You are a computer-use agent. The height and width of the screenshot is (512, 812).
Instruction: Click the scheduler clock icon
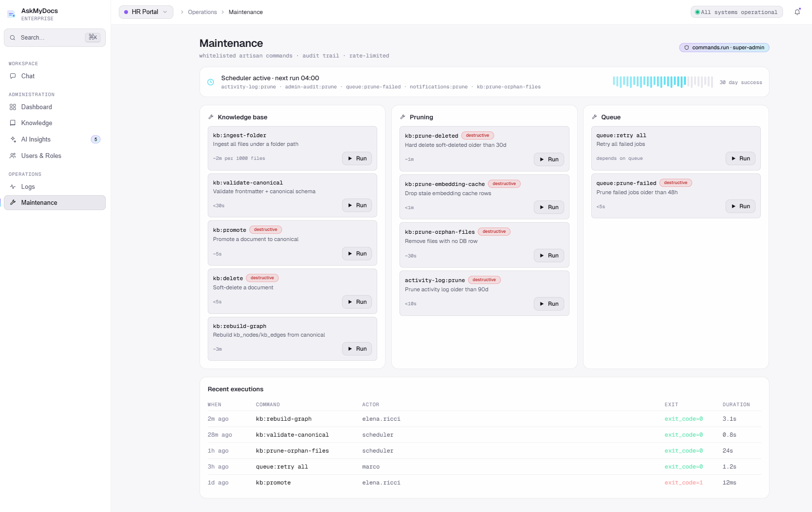(211, 82)
